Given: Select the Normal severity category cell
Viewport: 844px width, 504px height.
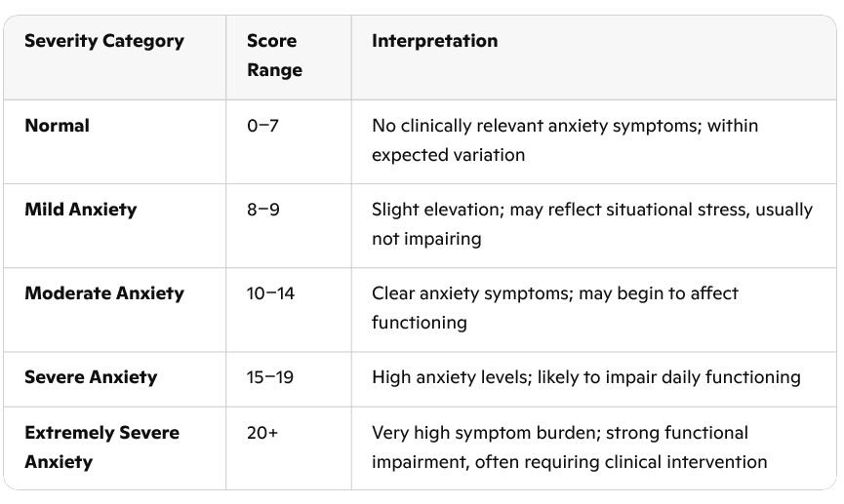Looking at the screenshot, I should (57, 126).
